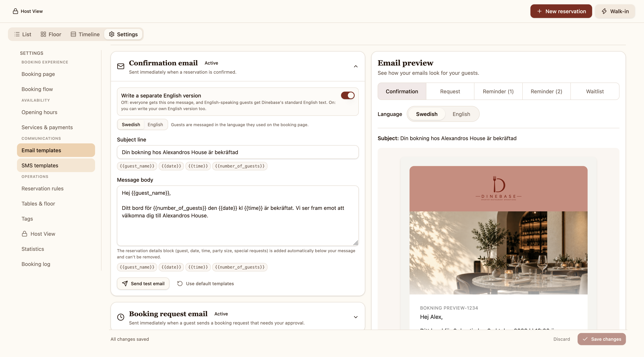Switch preview language to Swedish
644x357 pixels.
pos(427,114)
